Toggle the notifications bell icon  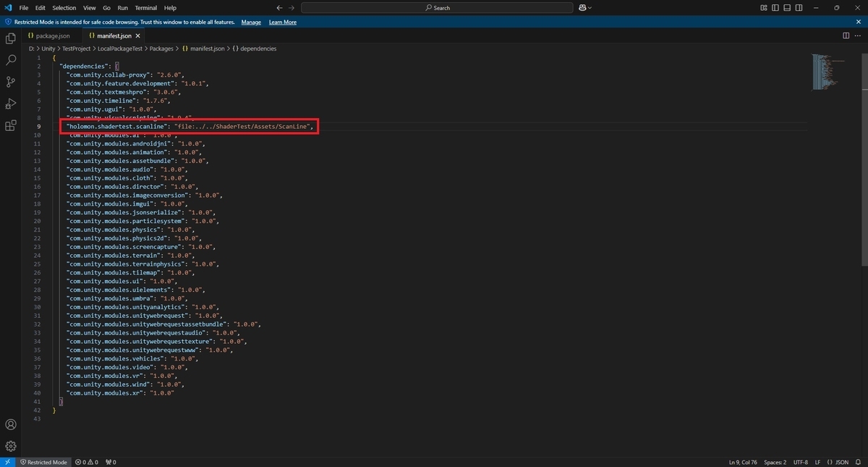pyautogui.click(x=859, y=461)
